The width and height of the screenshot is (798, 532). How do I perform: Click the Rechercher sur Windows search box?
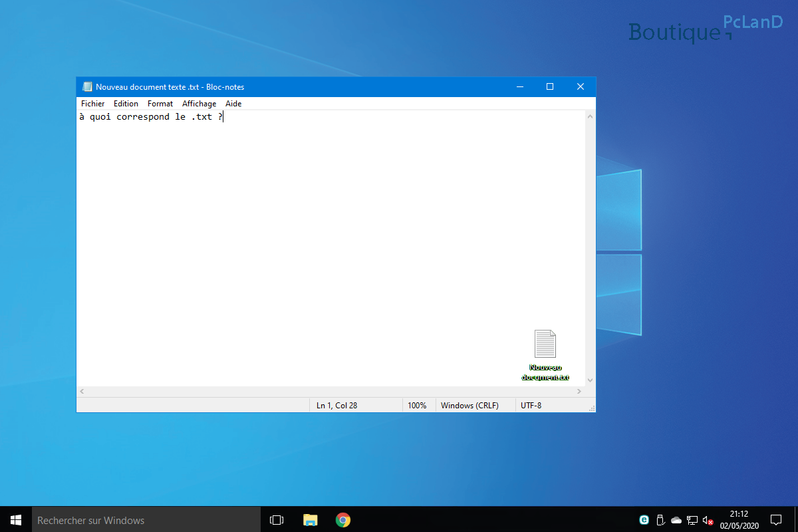pyautogui.click(x=146, y=519)
